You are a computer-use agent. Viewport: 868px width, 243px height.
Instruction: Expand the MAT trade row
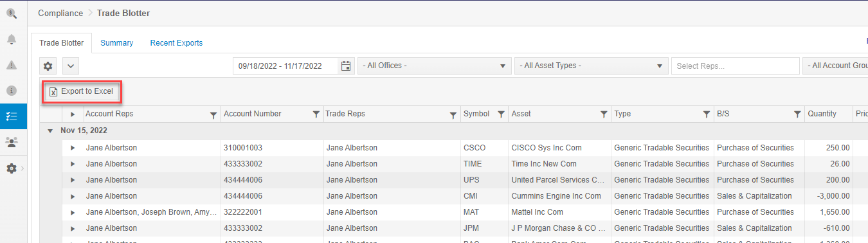click(x=73, y=212)
